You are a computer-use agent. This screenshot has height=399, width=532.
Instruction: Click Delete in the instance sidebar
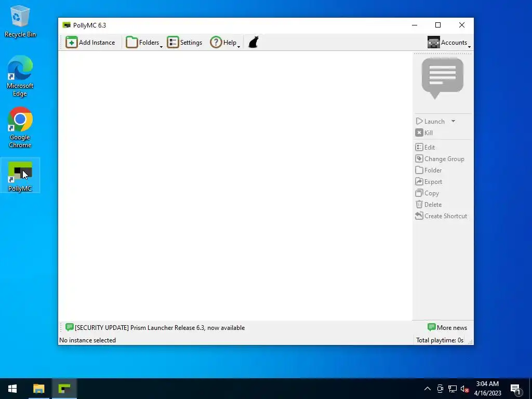click(429, 205)
